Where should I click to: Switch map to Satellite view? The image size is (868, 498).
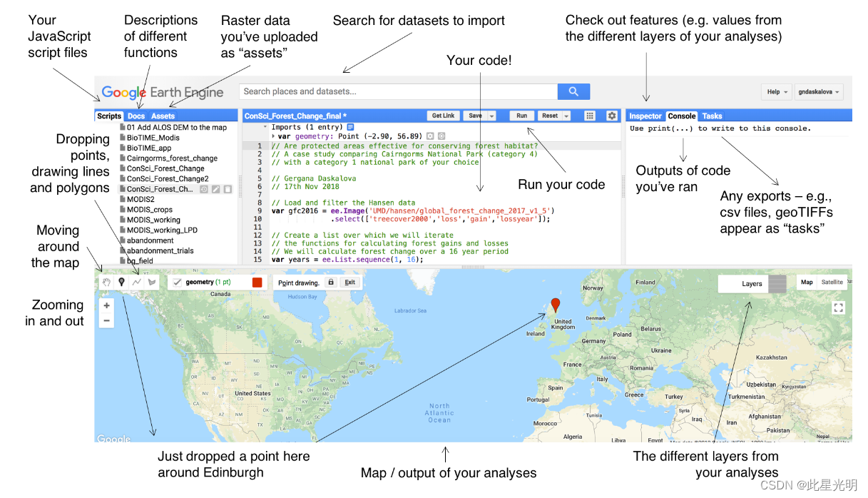coord(832,283)
